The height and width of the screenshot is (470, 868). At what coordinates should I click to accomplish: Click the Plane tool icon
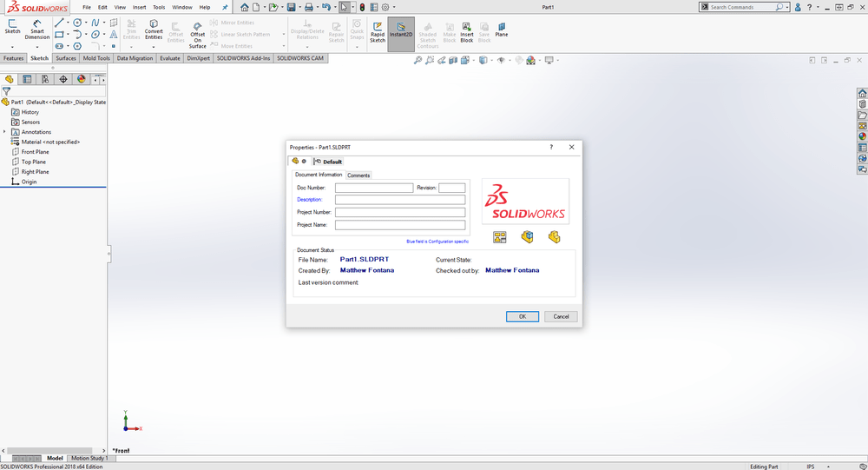(x=502, y=29)
